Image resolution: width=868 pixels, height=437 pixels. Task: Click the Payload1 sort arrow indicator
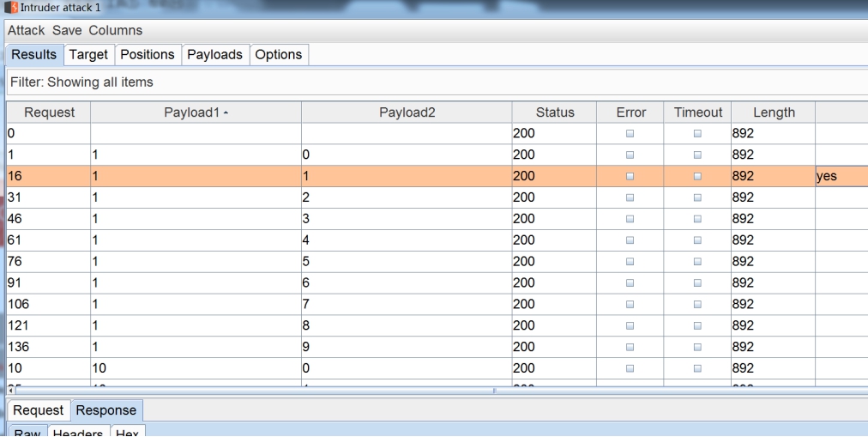(x=226, y=113)
